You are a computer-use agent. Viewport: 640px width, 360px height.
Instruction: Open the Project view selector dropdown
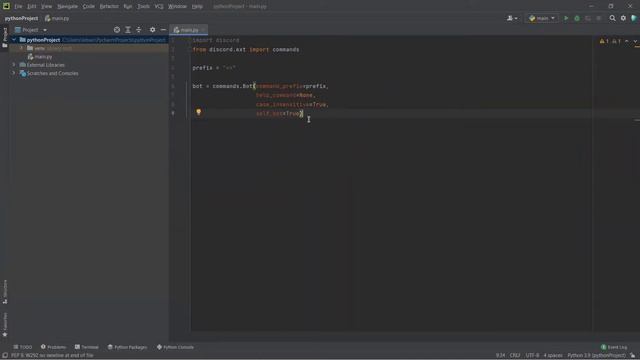(x=31, y=30)
